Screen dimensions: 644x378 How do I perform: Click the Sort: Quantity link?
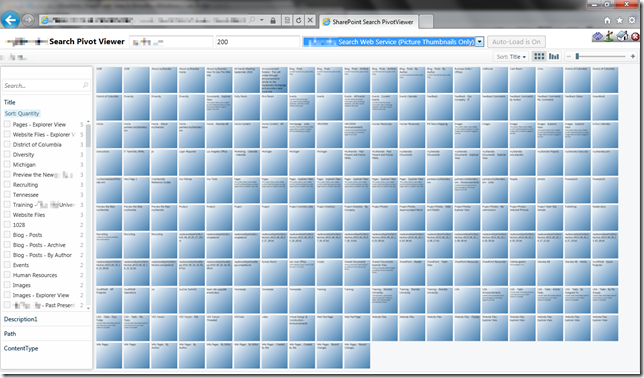click(x=22, y=113)
